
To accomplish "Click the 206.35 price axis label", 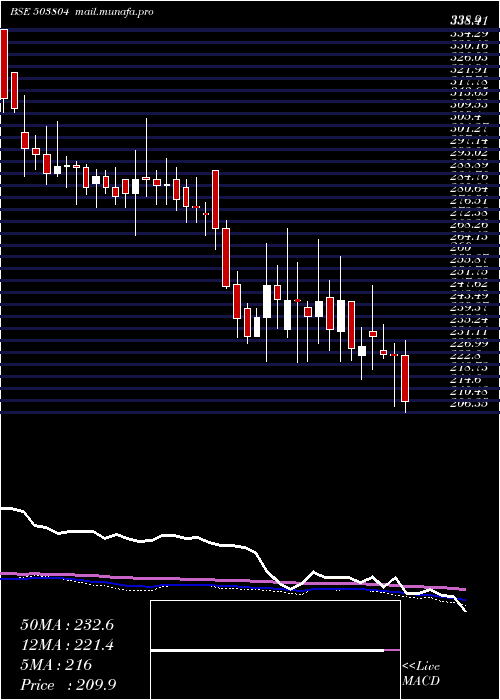I will (x=468, y=404).
